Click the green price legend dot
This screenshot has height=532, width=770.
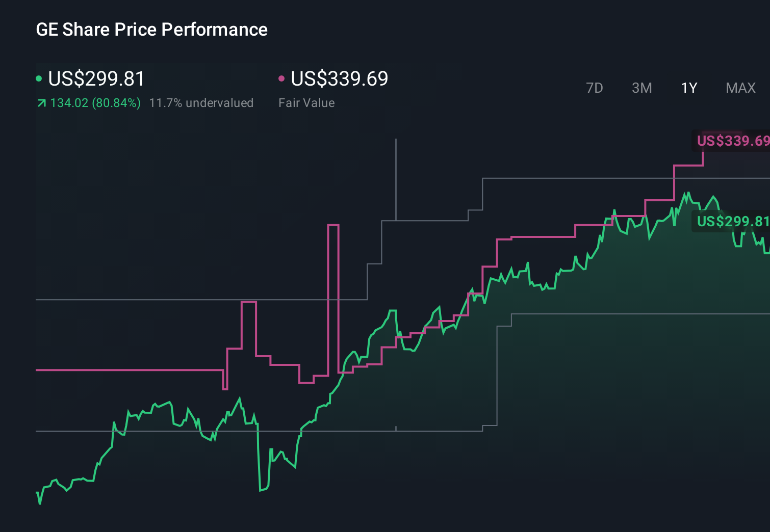[x=39, y=79]
